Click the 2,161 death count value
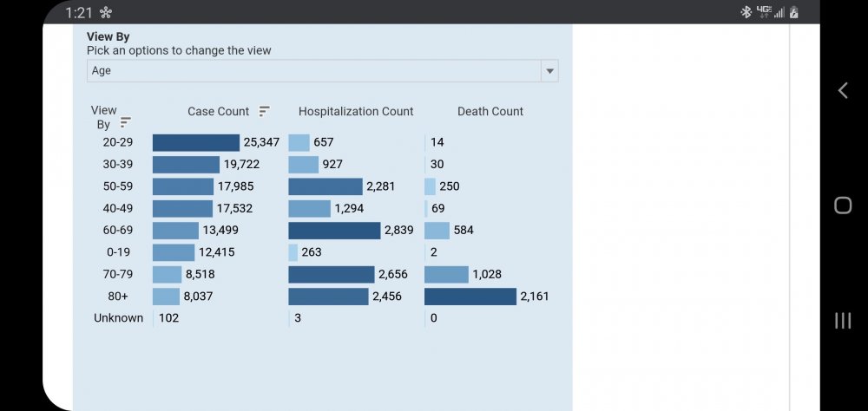The width and height of the screenshot is (868, 411). 534,297
